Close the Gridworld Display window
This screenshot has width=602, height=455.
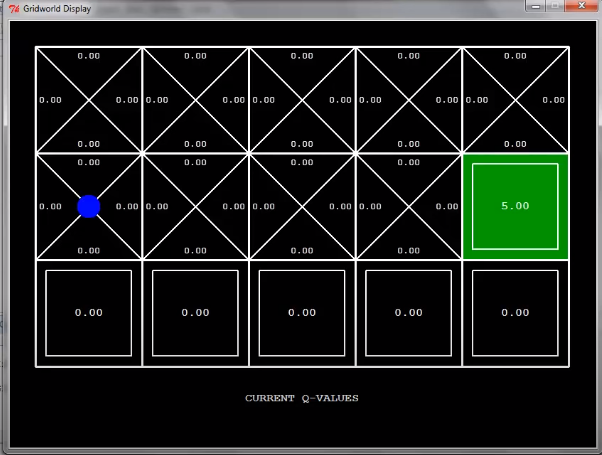click(x=580, y=6)
